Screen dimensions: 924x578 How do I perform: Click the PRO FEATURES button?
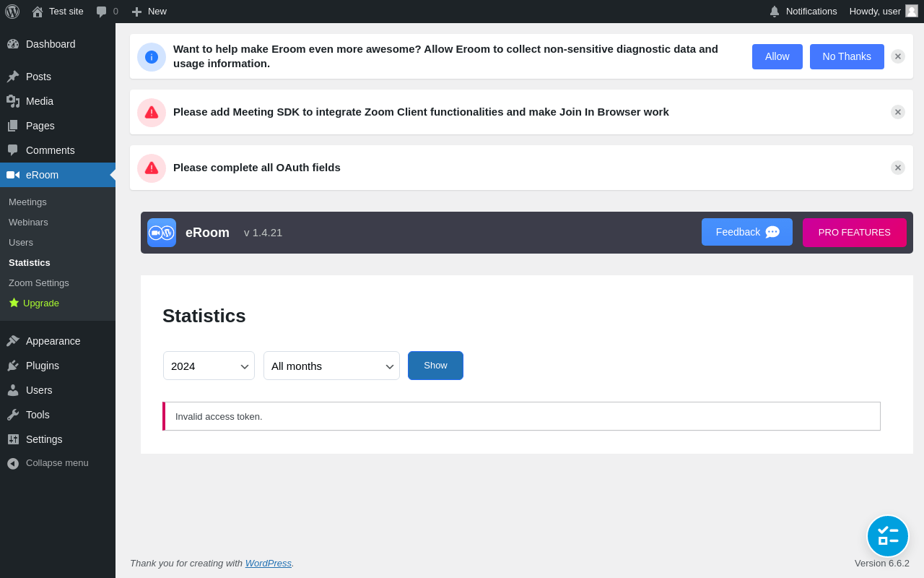[854, 233]
